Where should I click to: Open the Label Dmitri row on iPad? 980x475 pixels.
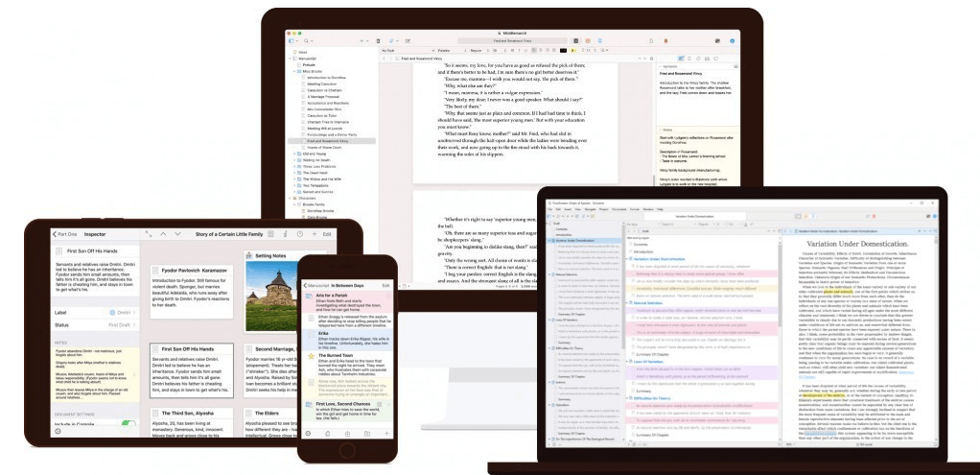point(95,312)
